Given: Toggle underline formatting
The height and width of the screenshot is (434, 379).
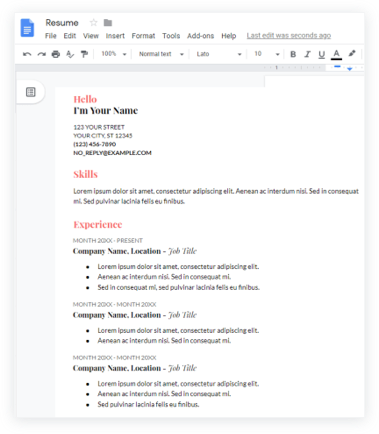Looking at the screenshot, I should 321,54.
